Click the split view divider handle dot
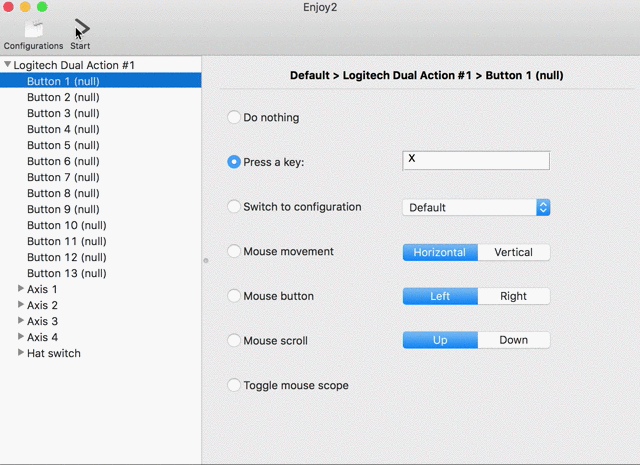The image size is (640, 465). pos(206,260)
